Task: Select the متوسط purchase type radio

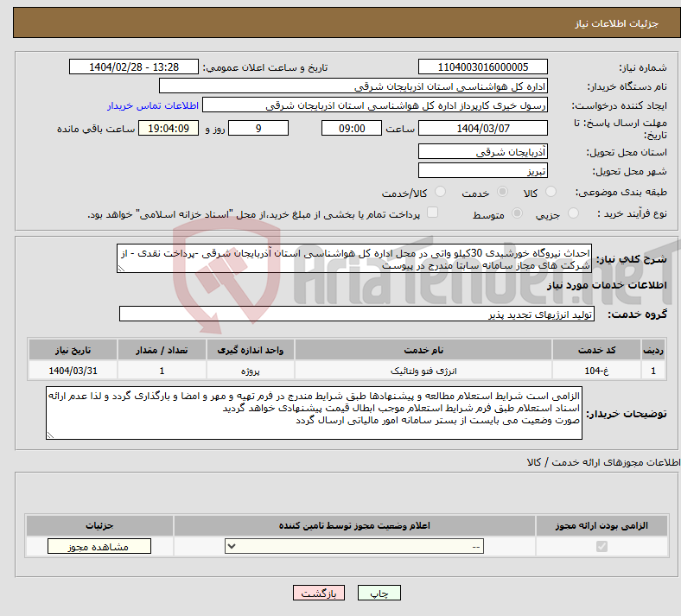Action: 517,213
